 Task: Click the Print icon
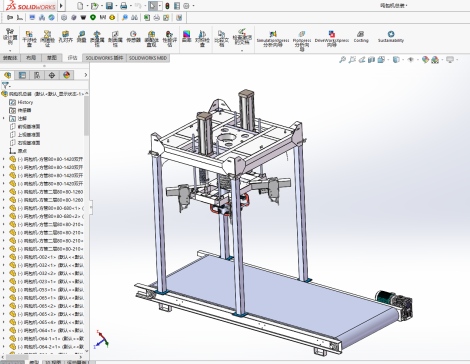[124, 6]
